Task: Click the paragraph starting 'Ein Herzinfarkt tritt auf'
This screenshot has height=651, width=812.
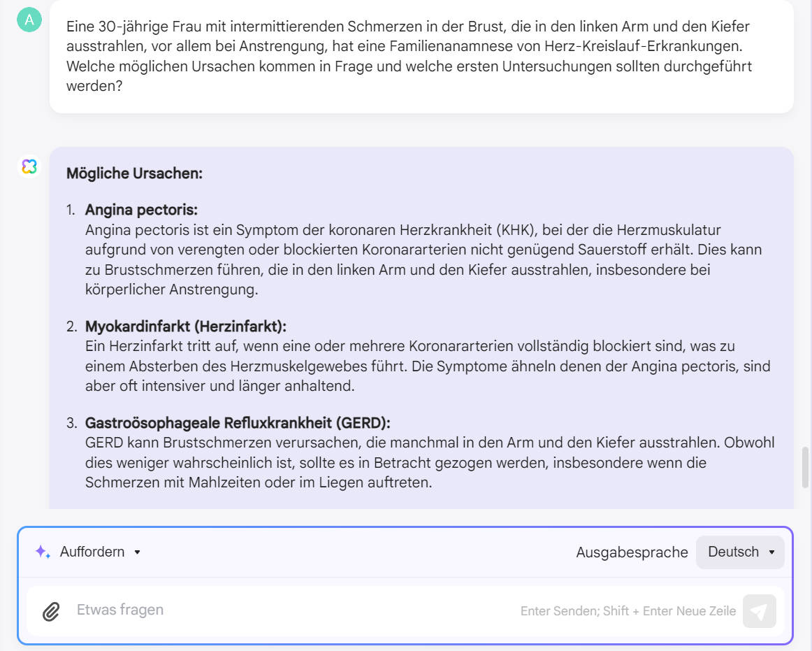Action: tap(428, 366)
